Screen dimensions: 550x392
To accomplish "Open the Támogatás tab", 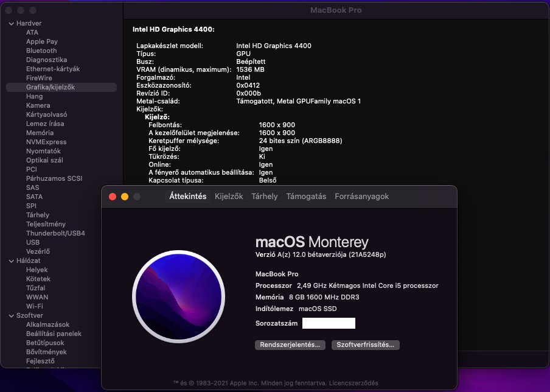I will tap(306, 197).
